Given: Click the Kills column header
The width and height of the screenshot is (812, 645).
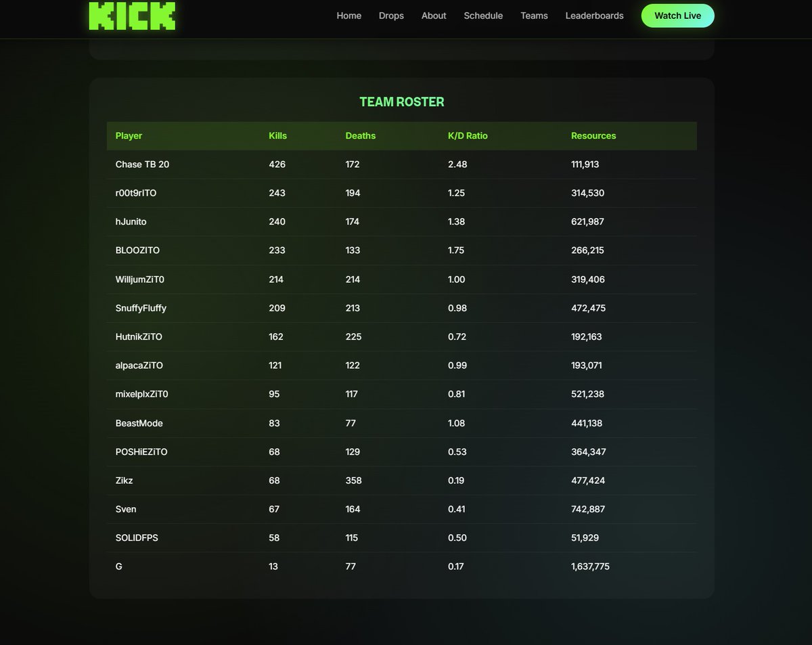Looking at the screenshot, I should click(277, 136).
